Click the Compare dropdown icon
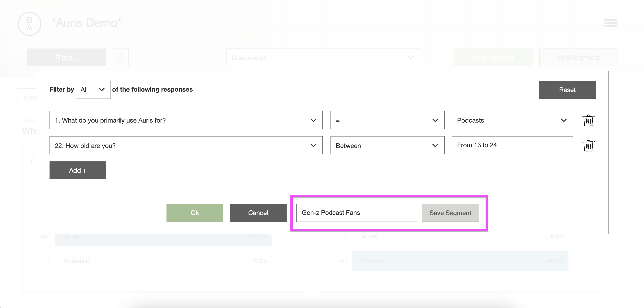Image resolution: width=644 pixels, height=308 pixels. 411,58
